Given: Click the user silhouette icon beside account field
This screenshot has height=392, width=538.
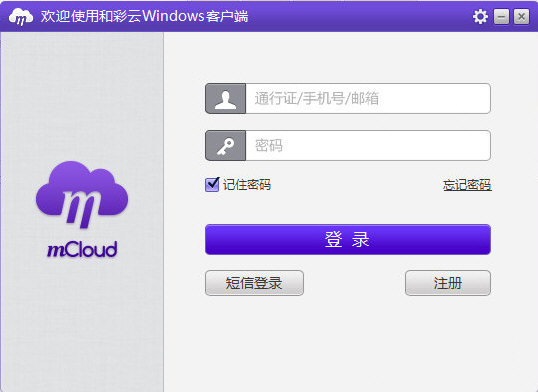Looking at the screenshot, I should tap(225, 99).
